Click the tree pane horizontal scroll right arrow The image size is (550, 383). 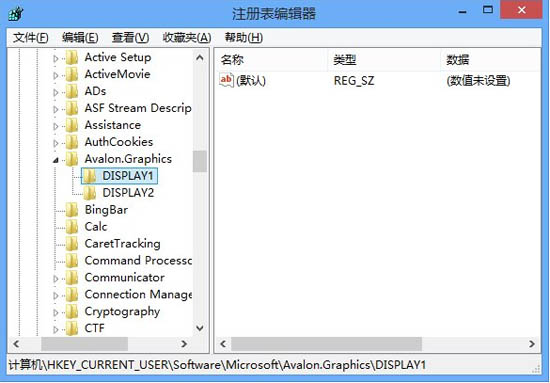point(183,344)
